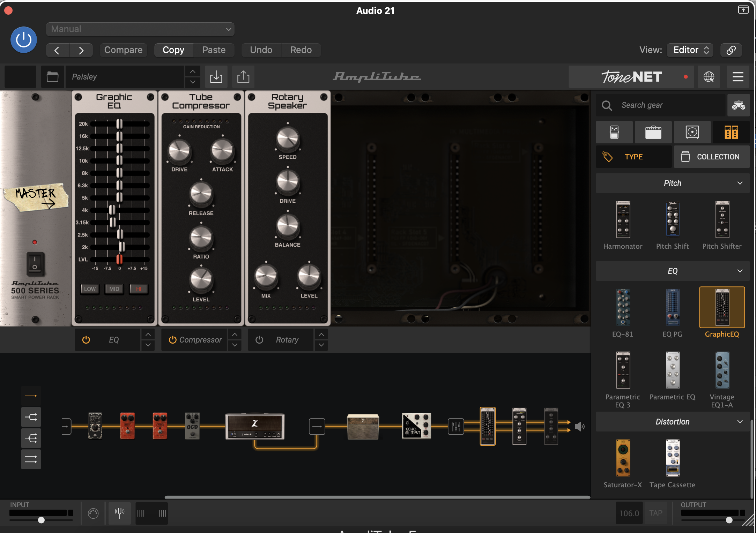Click the Paisley preset name field
756x533 pixels.
pos(125,77)
